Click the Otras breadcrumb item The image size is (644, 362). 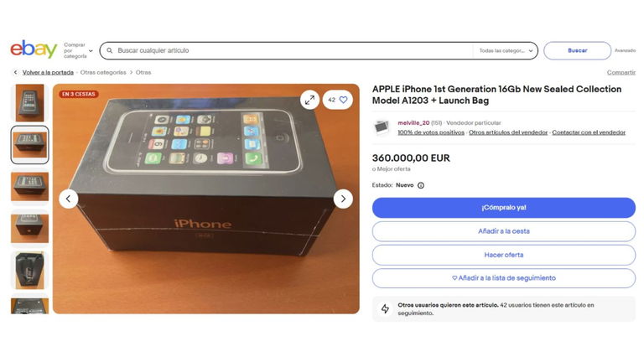(143, 72)
